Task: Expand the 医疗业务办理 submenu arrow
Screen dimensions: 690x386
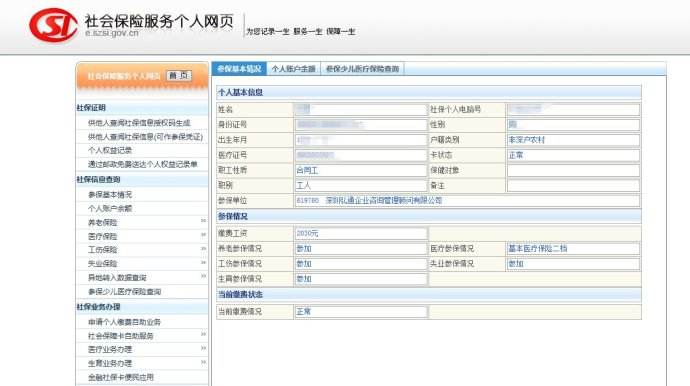Action: (x=203, y=348)
